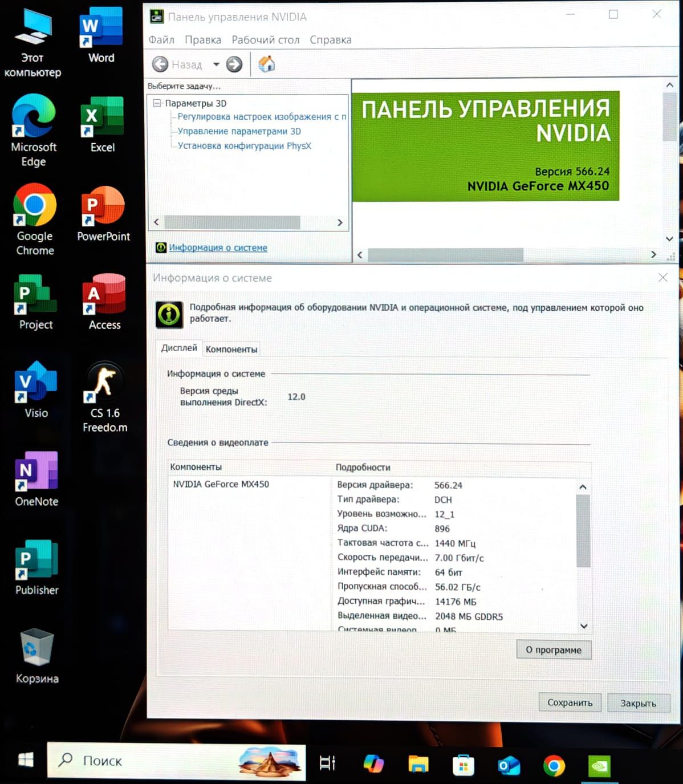Select Управление параметрами 3D tree item

tap(239, 131)
